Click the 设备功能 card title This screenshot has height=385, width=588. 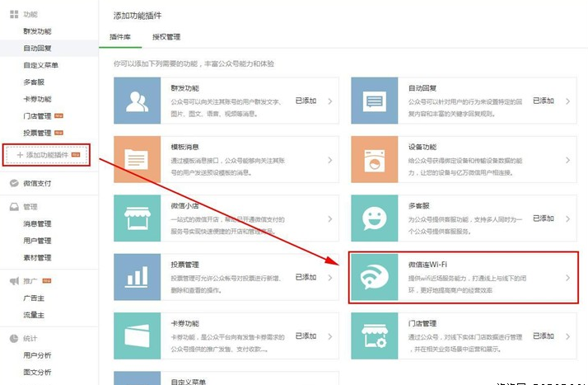click(x=422, y=147)
